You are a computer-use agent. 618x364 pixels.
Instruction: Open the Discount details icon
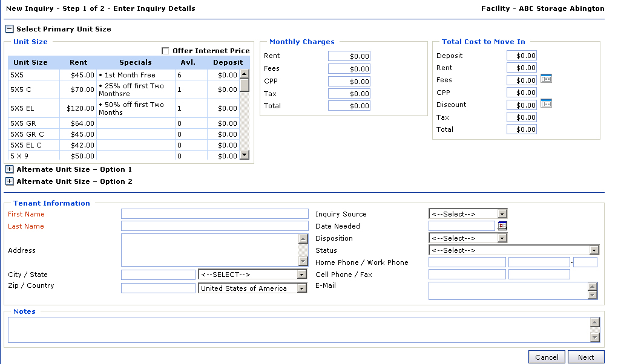(x=546, y=103)
